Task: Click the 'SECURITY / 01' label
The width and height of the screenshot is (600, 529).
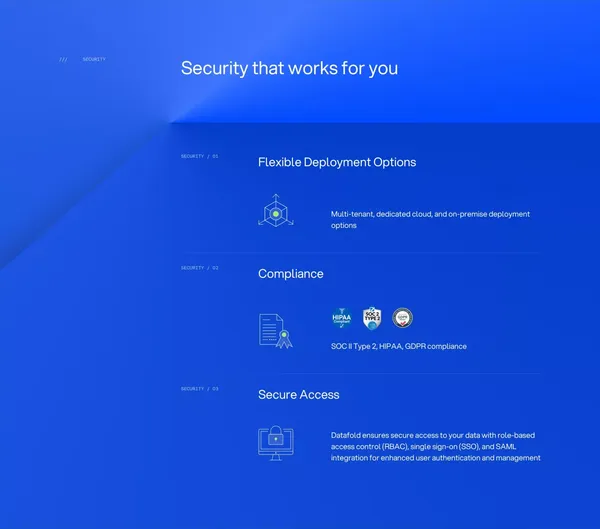Action: tap(199, 156)
